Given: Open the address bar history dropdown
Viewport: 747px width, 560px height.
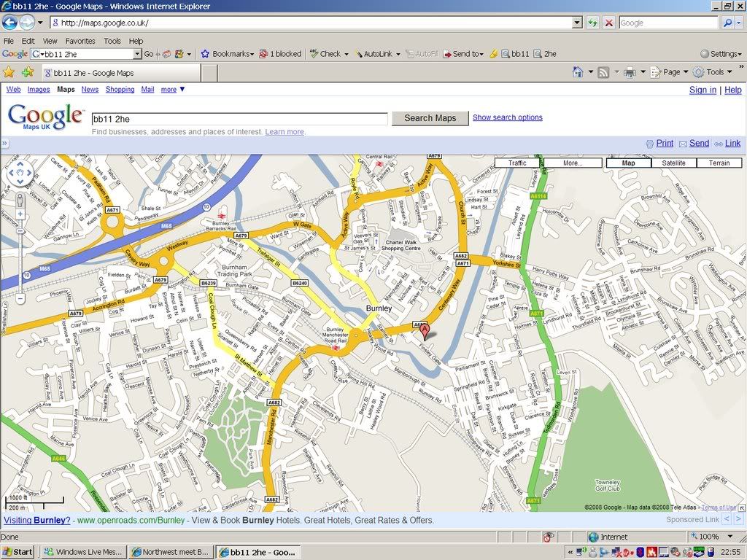Looking at the screenshot, I should click(x=577, y=23).
